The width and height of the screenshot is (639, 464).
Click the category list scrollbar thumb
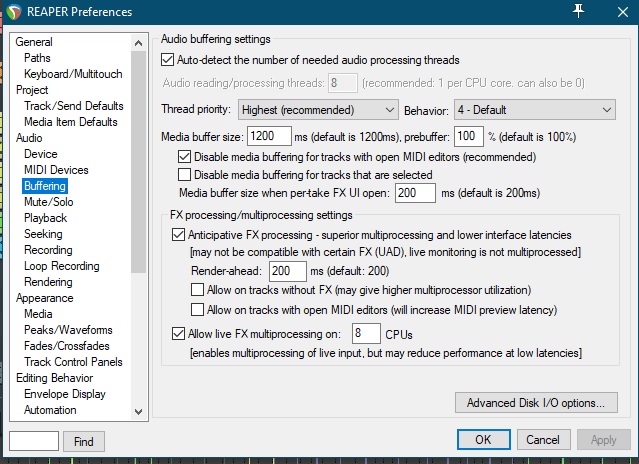click(x=139, y=162)
